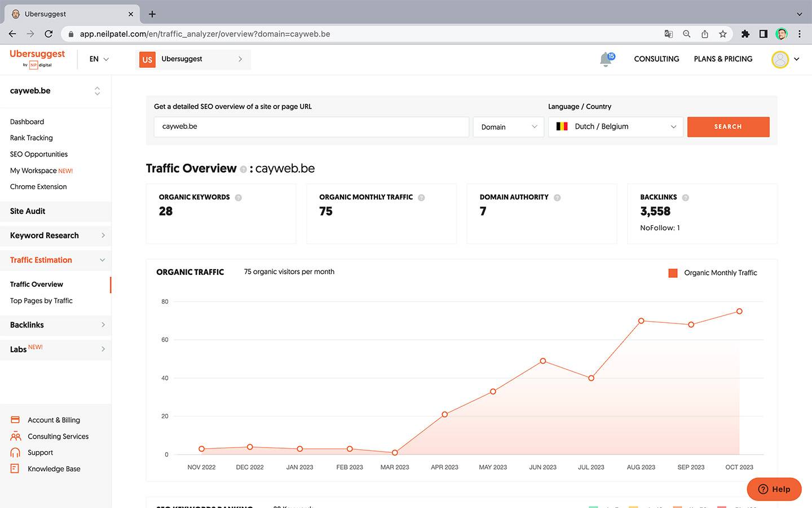
Task: Open the Domain type dropdown
Action: click(x=509, y=127)
